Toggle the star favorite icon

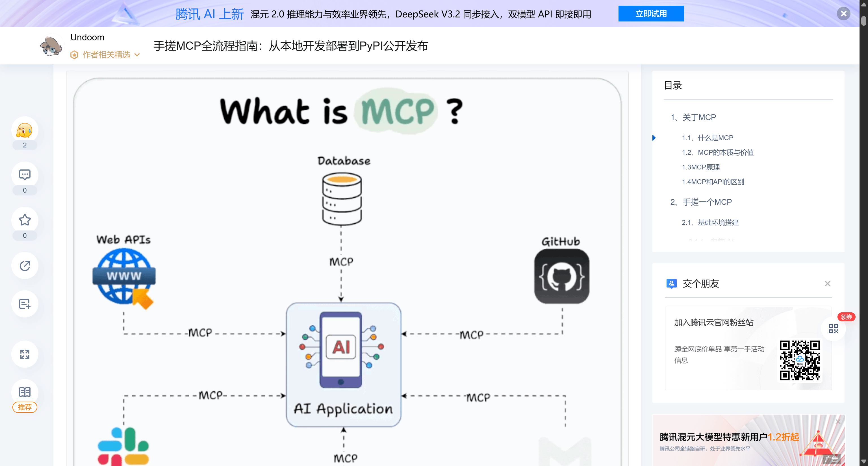(25, 220)
